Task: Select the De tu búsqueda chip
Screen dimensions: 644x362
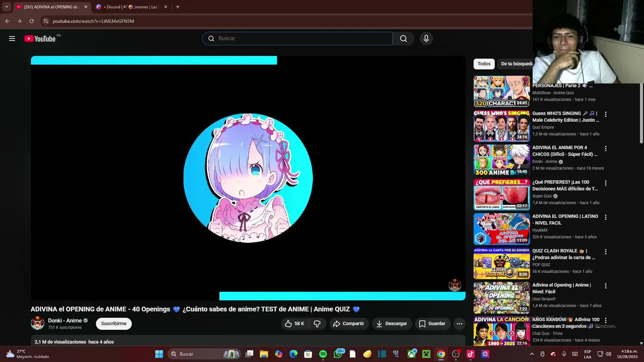Action: [x=516, y=64]
